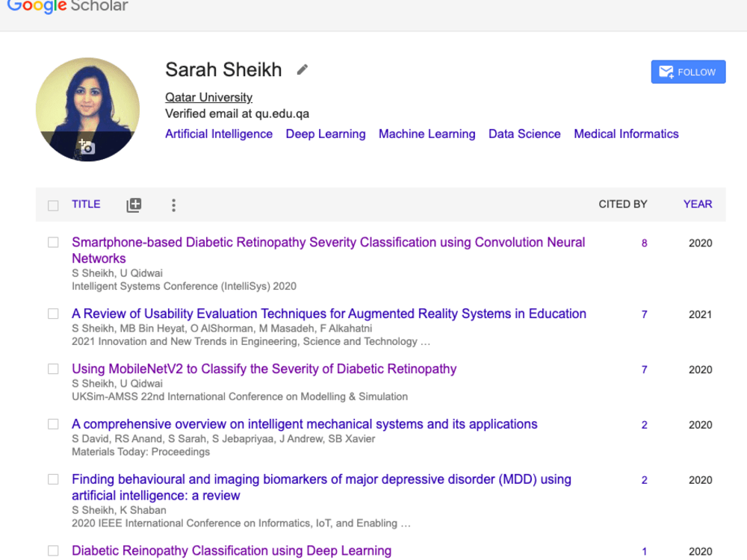Click citation count 7 for MobileNetV2 paper
747x560 pixels.
pyautogui.click(x=644, y=370)
